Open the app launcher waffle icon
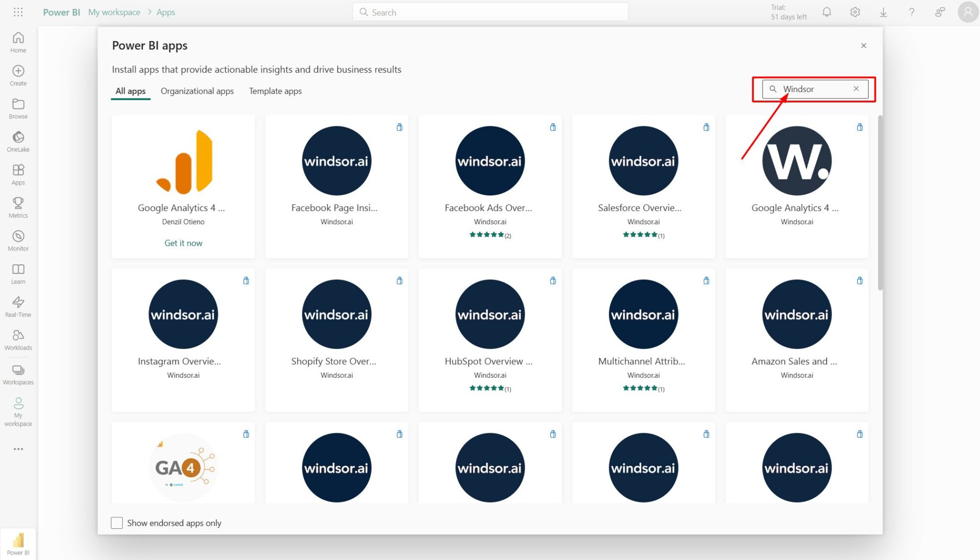The image size is (980, 560). tap(18, 12)
